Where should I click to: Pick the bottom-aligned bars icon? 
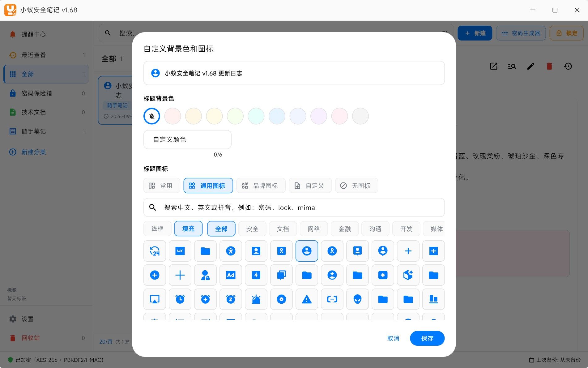point(433,299)
